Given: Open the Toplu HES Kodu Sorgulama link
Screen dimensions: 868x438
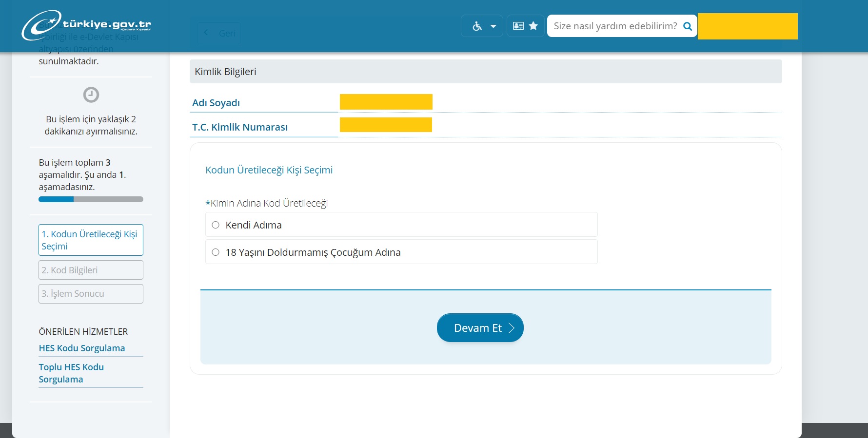Looking at the screenshot, I should click(71, 373).
